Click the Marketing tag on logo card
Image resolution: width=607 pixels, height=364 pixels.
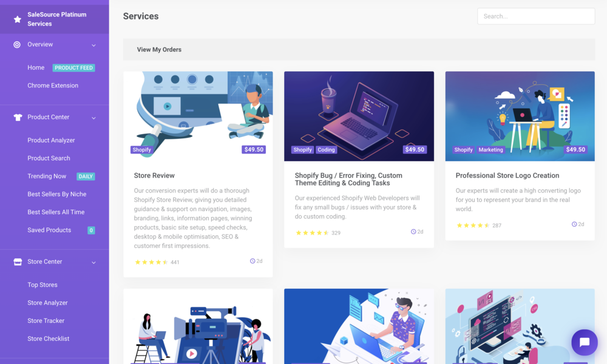490,150
